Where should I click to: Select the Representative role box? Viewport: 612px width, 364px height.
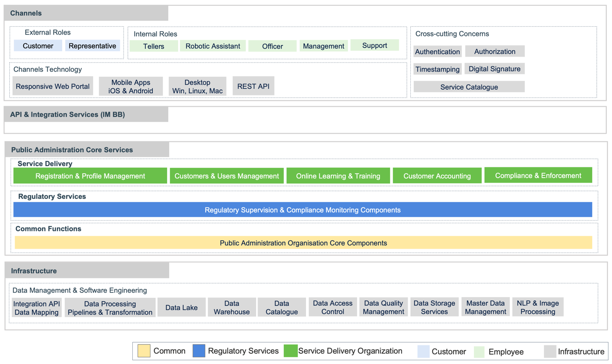coord(92,46)
